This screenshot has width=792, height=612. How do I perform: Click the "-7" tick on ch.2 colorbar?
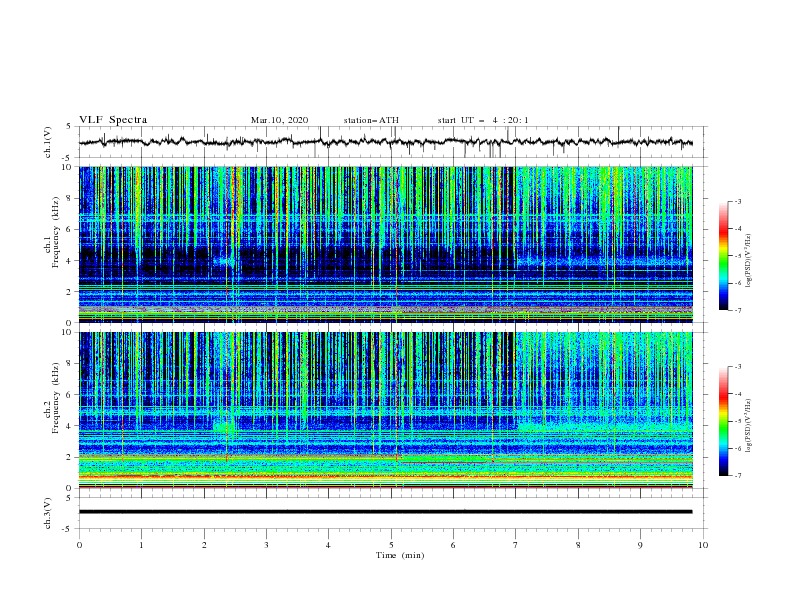pyautogui.click(x=738, y=476)
